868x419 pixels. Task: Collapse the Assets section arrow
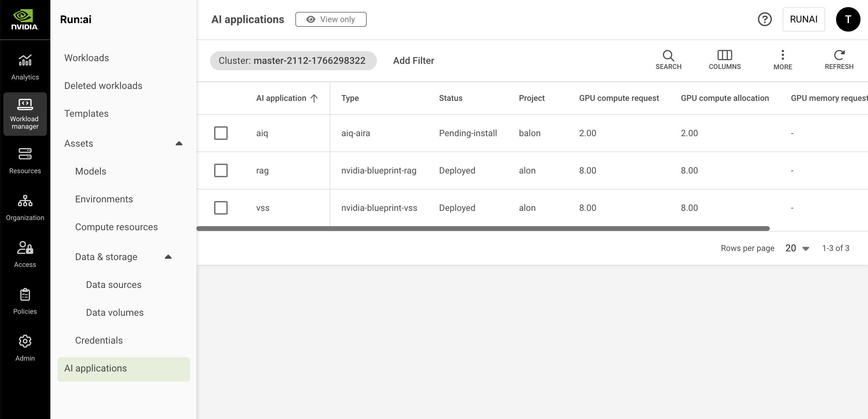(179, 144)
